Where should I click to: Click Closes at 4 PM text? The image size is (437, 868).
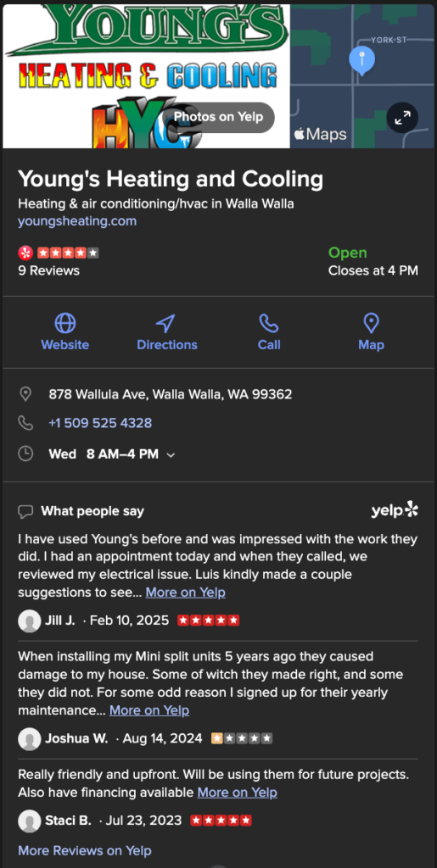[373, 270]
